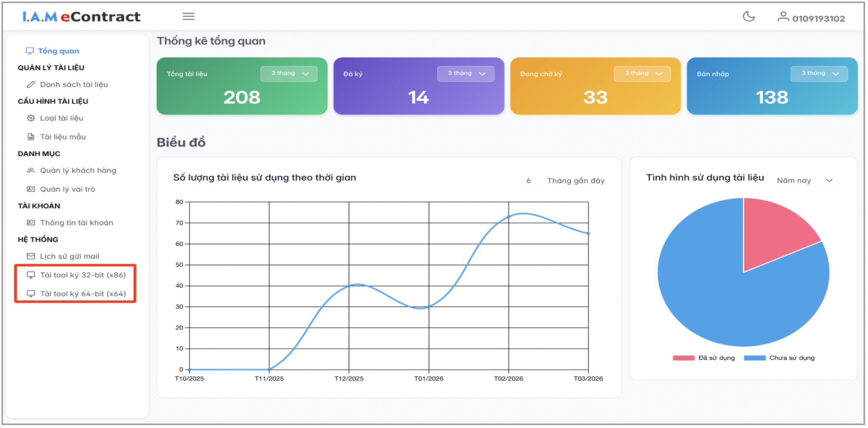Screen dimensions: 868x428
Task: Click monitor icon beside Tải tool ký 32-bit
Action: coord(31,275)
